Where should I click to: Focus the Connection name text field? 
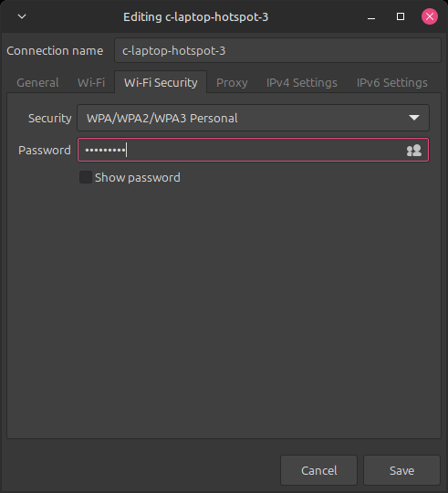click(x=277, y=50)
